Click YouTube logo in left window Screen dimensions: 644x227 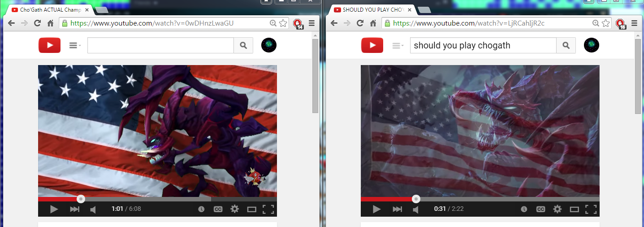(49, 45)
